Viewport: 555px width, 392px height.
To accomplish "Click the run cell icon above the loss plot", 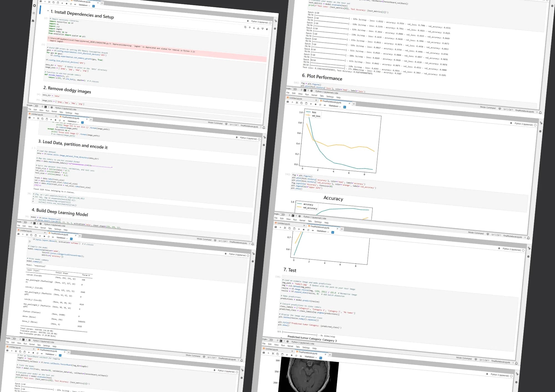I will point(311,104).
